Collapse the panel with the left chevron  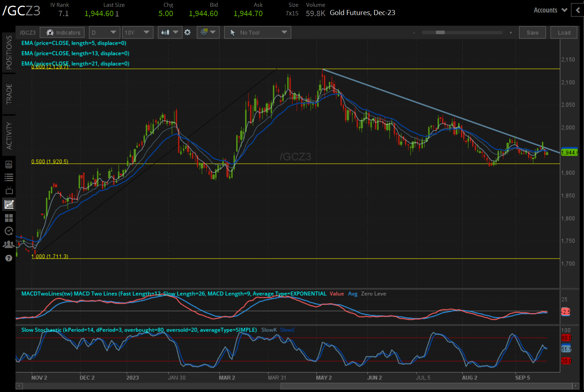tap(578, 10)
